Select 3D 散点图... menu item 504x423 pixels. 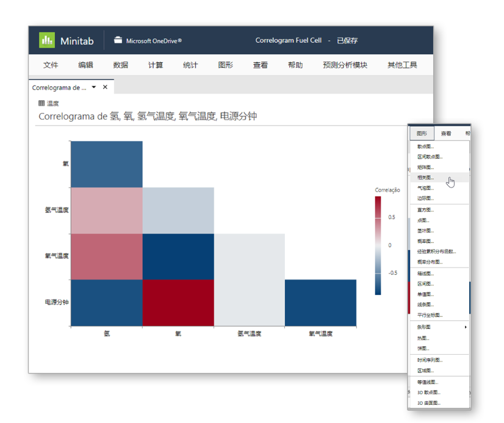[428, 392]
